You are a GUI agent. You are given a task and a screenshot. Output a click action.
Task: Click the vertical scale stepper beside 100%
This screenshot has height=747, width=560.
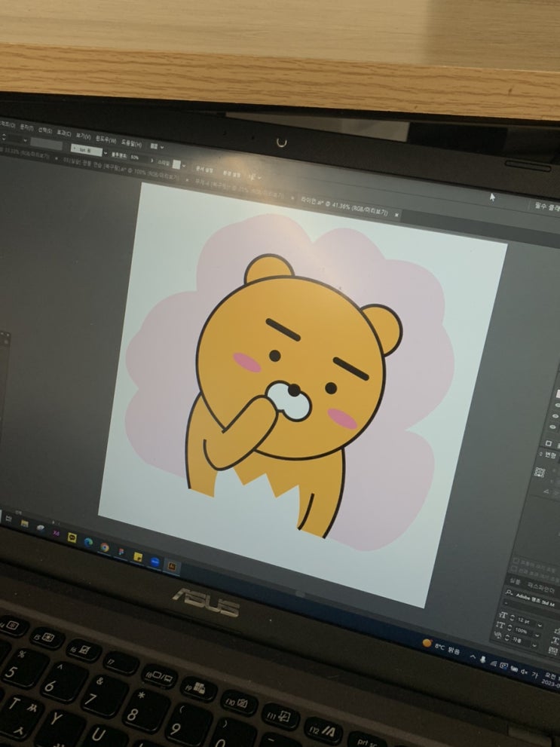pyautogui.click(x=510, y=627)
